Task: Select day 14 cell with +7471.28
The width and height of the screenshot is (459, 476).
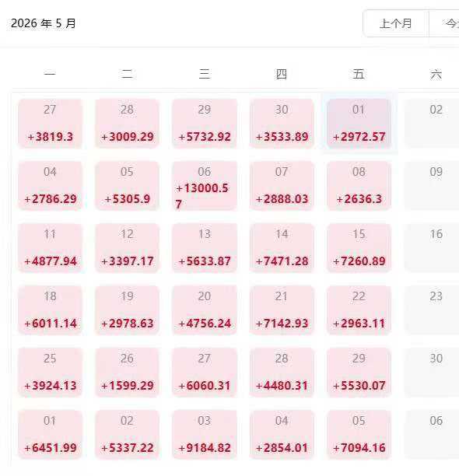Action: pos(282,248)
